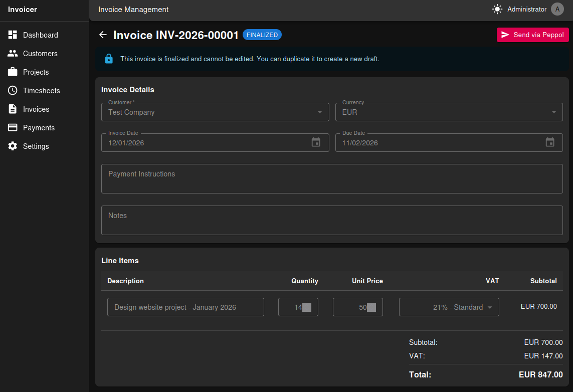Open Invoice Date calendar picker
Image resolution: width=573 pixels, height=392 pixels.
[316, 142]
